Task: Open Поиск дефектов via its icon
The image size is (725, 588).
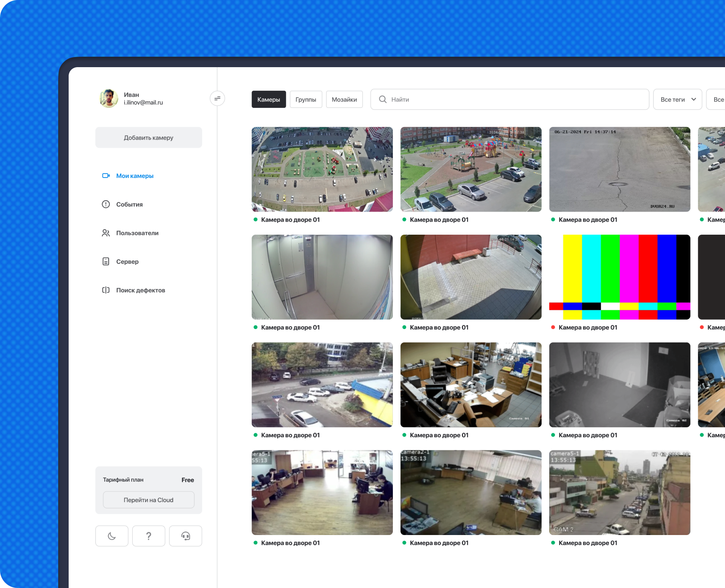Action: (x=106, y=290)
